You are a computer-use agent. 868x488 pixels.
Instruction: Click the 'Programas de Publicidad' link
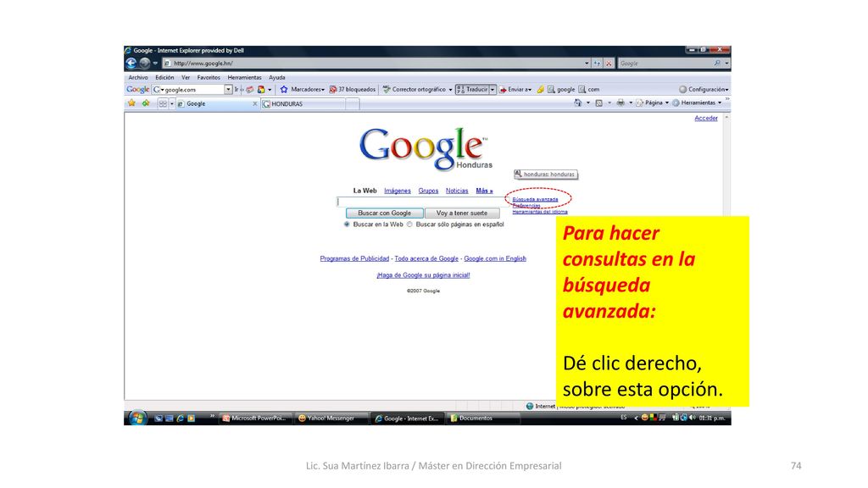click(x=354, y=258)
